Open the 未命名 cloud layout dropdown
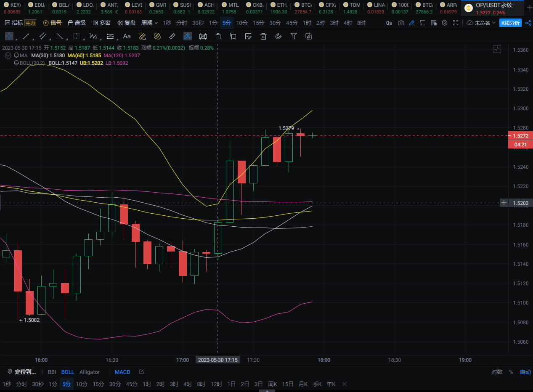The height and width of the screenshot is (392, 533). pos(482,23)
